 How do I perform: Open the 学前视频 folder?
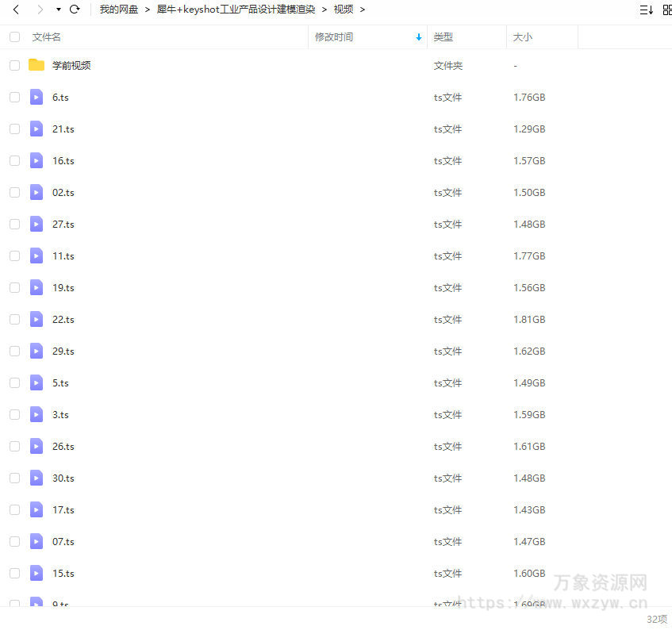(71, 65)
